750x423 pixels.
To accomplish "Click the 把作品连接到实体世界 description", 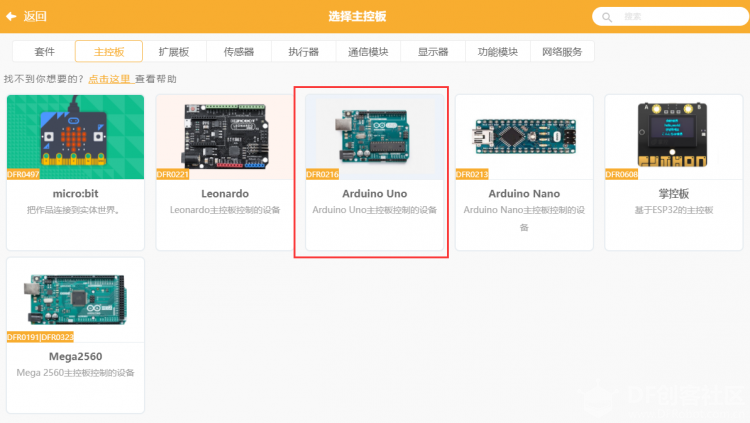I will (73, 210).
